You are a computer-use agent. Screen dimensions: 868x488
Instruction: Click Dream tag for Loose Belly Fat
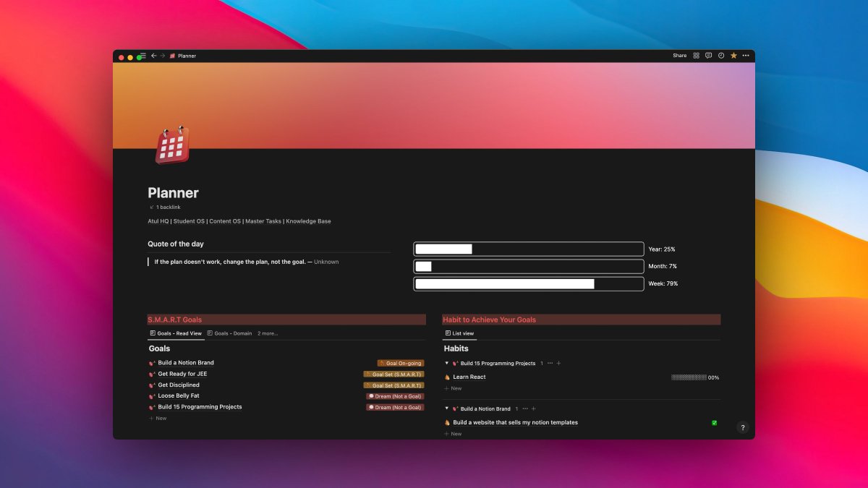(395, 396)
